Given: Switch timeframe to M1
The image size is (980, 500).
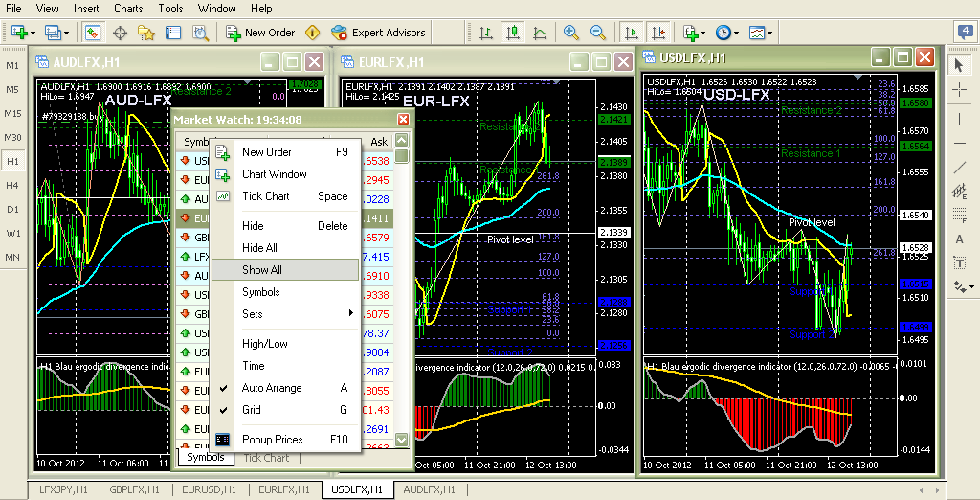Looking at the screenshot, I should tap(12, 65).
